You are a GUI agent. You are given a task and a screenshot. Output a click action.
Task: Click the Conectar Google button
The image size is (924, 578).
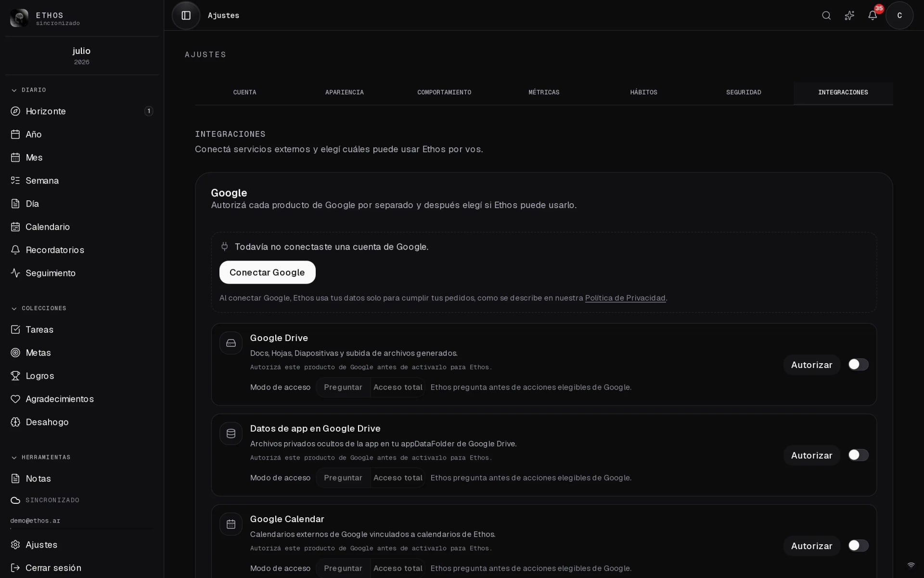point(268,273)
